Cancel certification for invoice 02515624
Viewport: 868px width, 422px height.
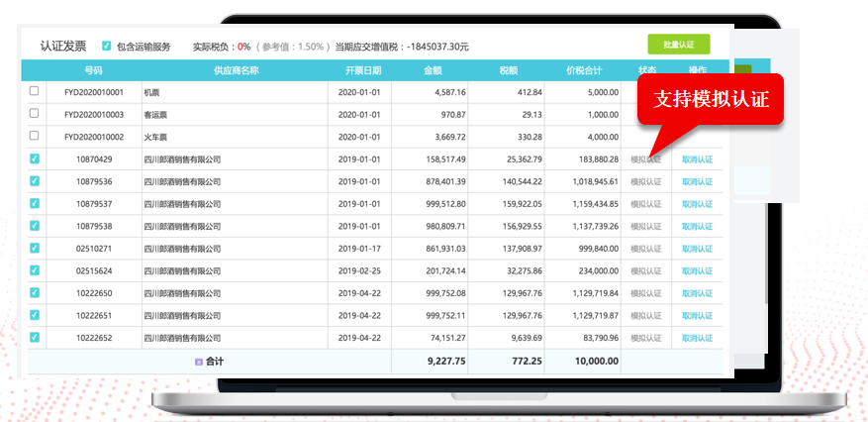697,270
